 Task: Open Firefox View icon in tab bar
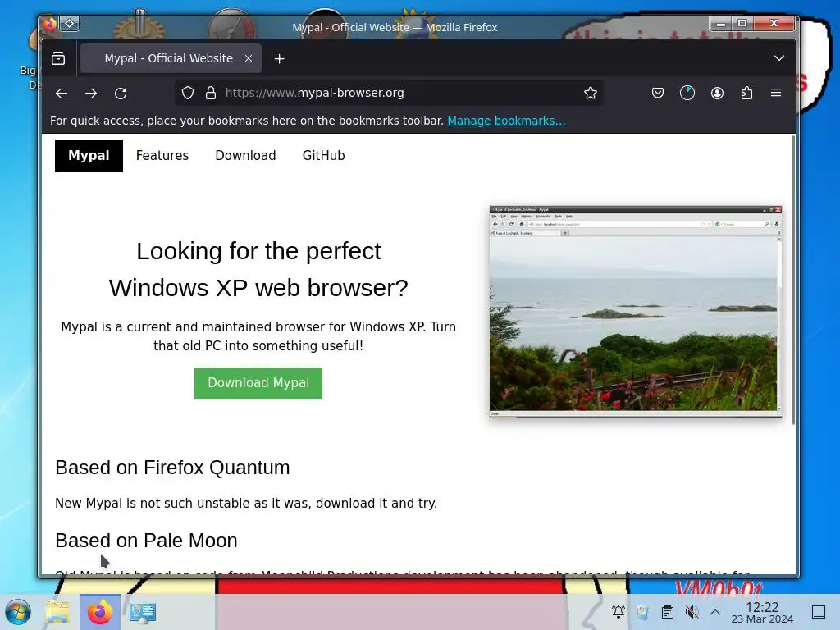tap(58, 58)
